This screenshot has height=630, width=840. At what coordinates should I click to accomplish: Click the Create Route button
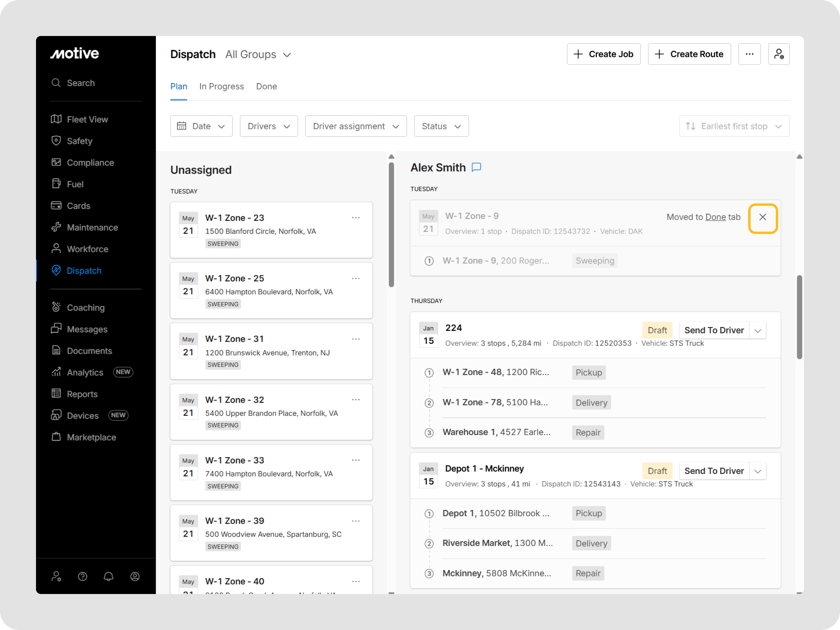(x=689, y=54)
